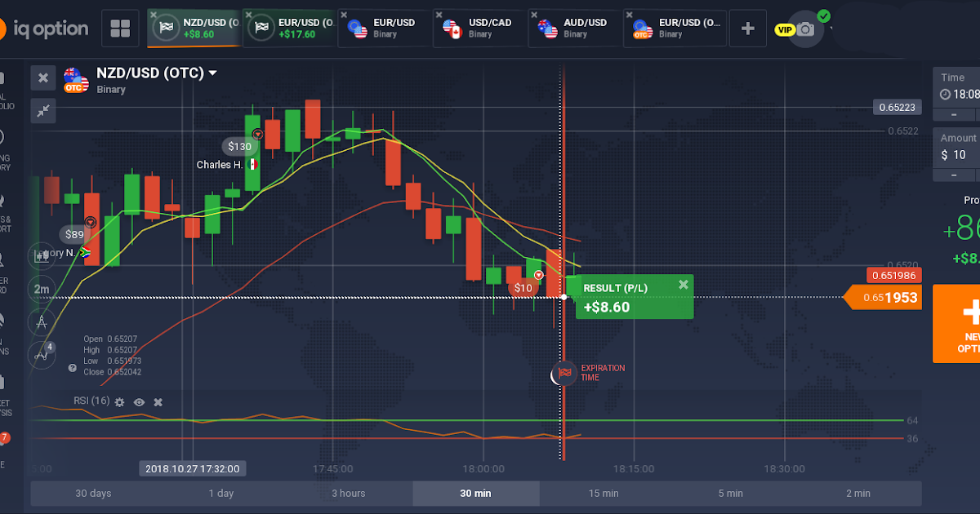This screenshot has width=980, height=514.
Task: Click the +$8.60 result box
Action: (x=635, y=297)
